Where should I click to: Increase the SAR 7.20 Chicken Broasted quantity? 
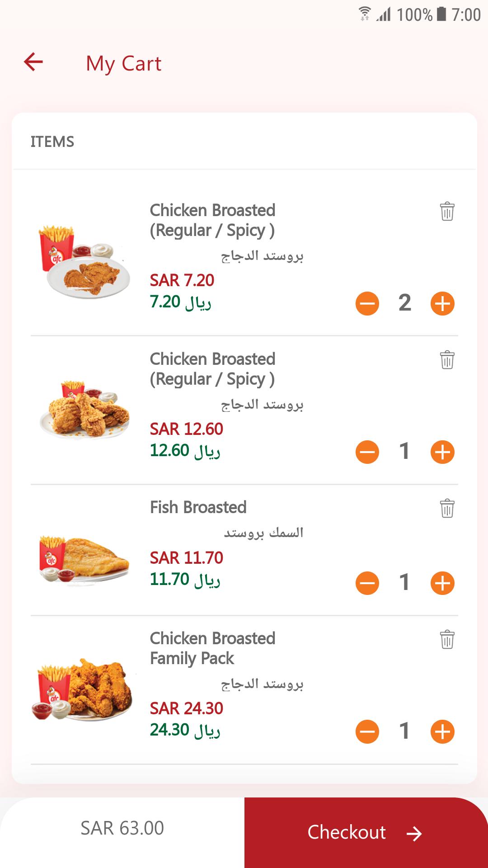(442, 303)
